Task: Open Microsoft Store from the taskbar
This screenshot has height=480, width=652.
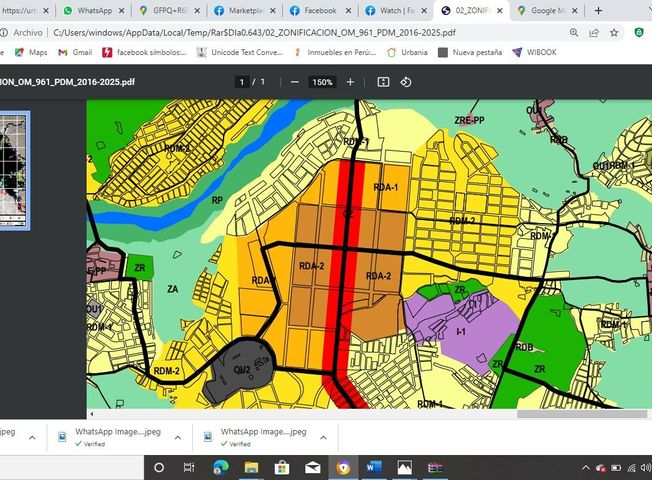Action: click(x=282, y=468)
